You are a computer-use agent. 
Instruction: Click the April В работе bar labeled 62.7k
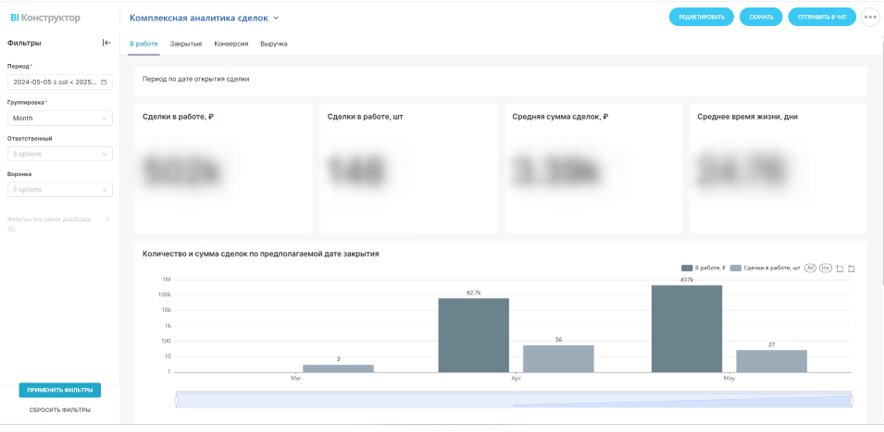point(474,335)
